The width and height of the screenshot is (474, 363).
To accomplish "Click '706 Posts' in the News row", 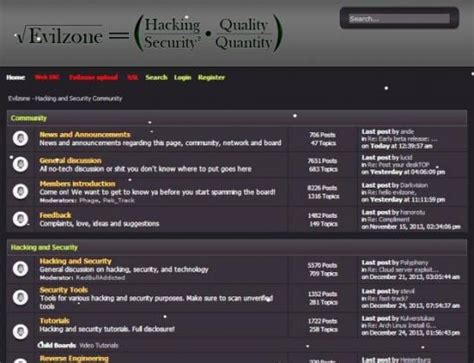I will [322, 135].
